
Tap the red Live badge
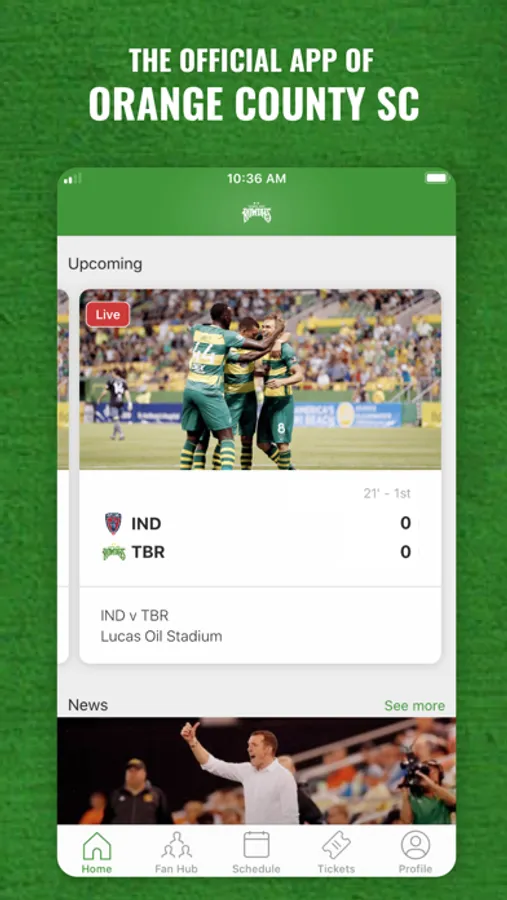[108, 315]
